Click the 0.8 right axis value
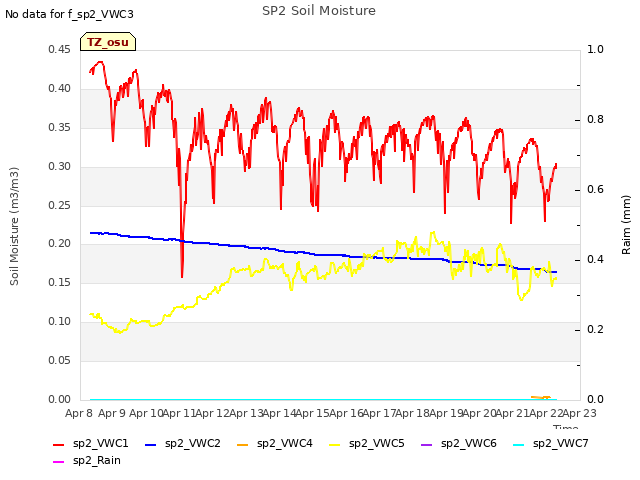640x480 pixels. [595, 120]
